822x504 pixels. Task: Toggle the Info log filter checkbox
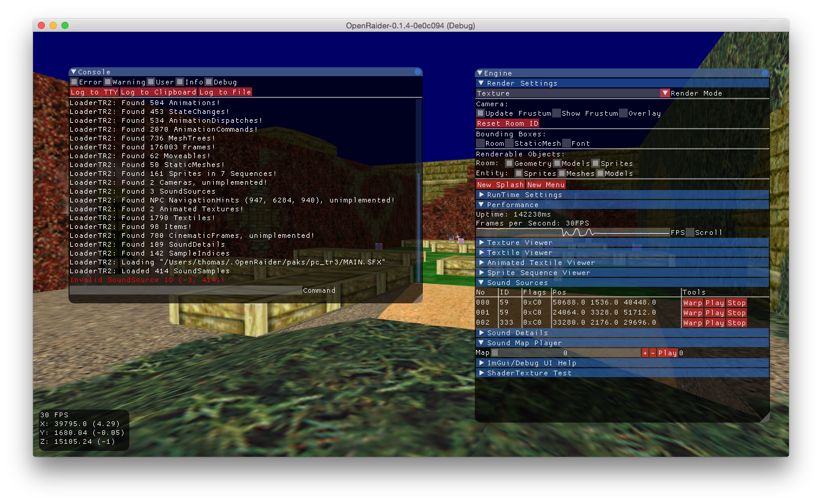pos(180,82)
